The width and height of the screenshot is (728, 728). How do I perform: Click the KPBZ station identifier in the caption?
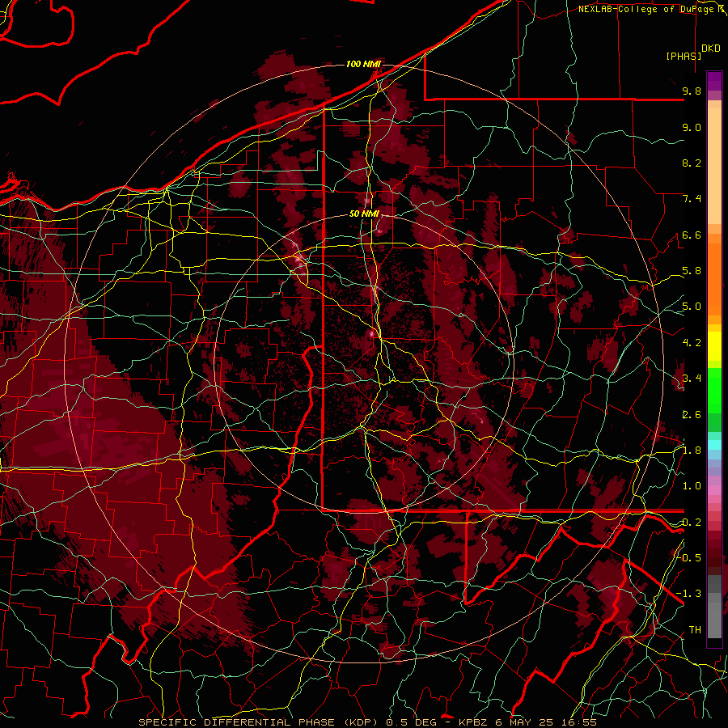point(475,722)
